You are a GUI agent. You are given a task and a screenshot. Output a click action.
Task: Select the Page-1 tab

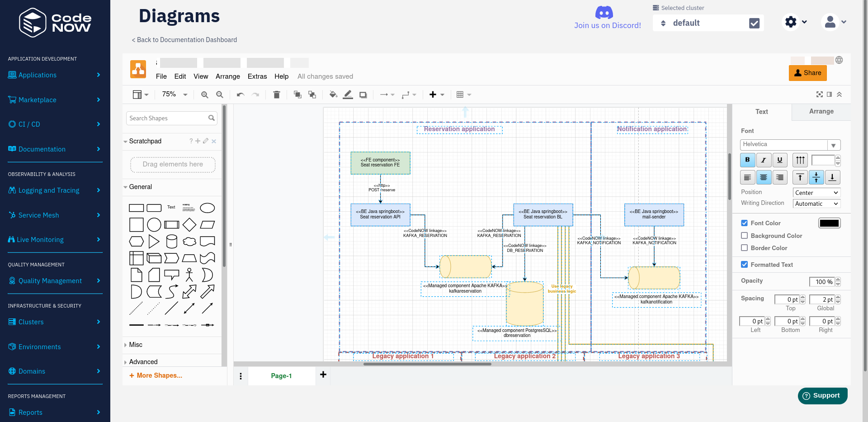(281, 376)
